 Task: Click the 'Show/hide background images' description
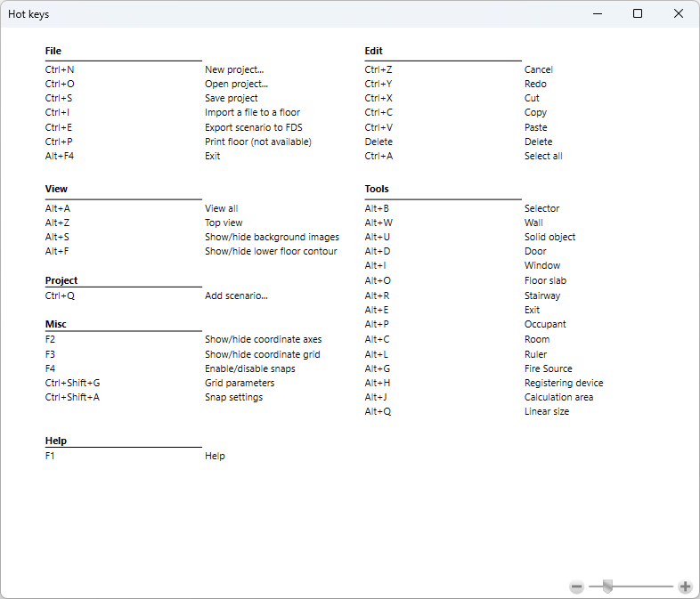tap(272, 238)
